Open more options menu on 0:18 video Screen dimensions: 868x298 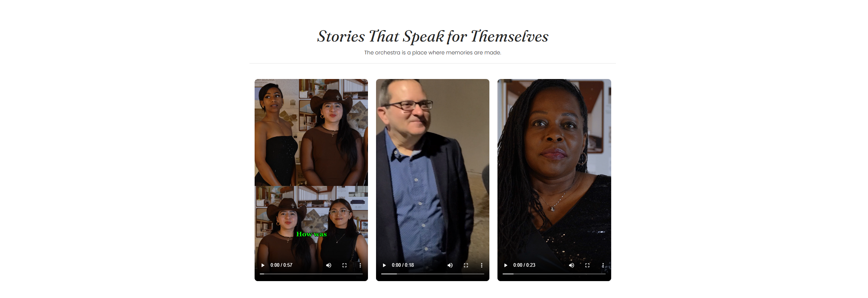(x=482, y=265)
